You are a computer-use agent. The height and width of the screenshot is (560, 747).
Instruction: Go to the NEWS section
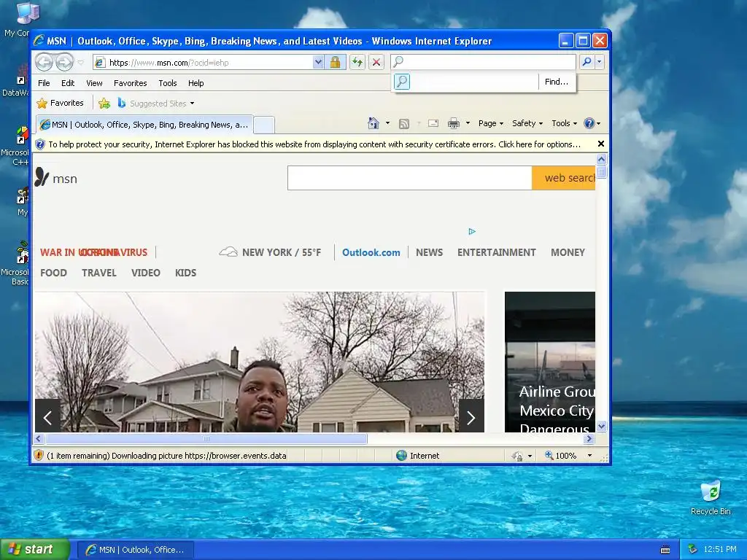tap(429, 252)
